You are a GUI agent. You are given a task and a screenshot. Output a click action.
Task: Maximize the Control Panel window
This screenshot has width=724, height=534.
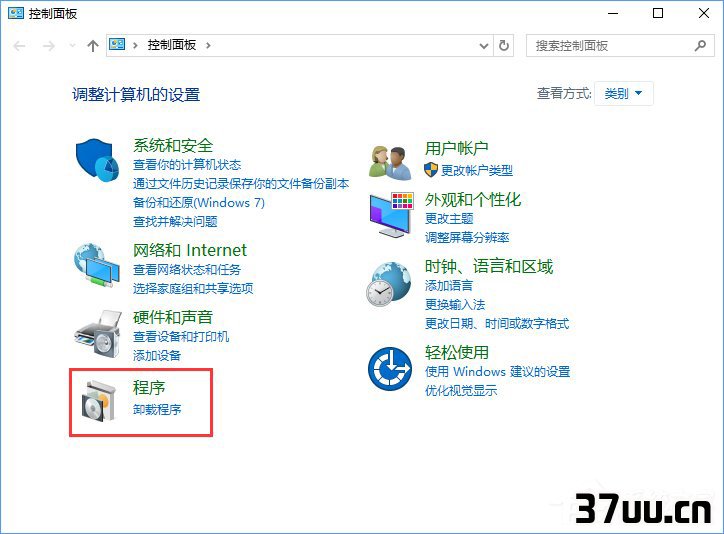click(x=658, y=13)
